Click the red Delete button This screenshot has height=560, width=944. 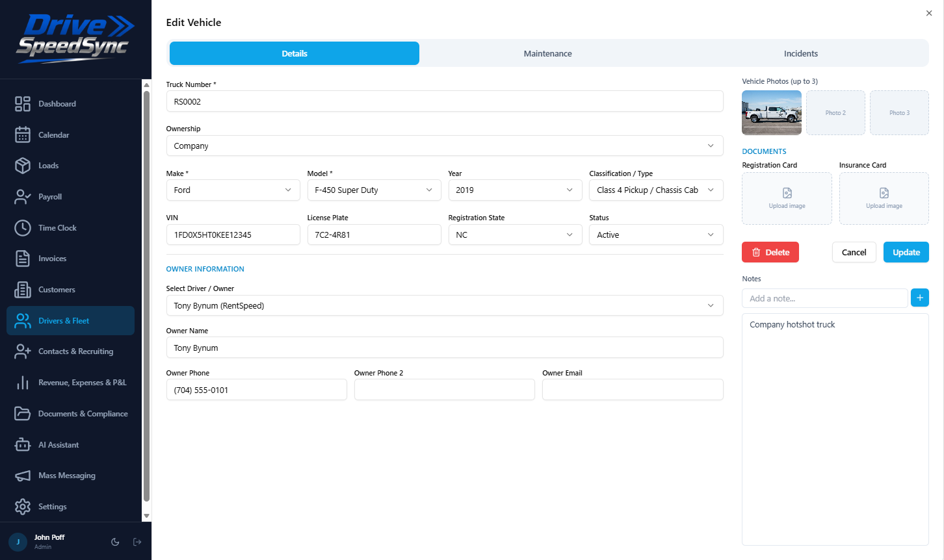pyautogui.click(x=770, y=252)
